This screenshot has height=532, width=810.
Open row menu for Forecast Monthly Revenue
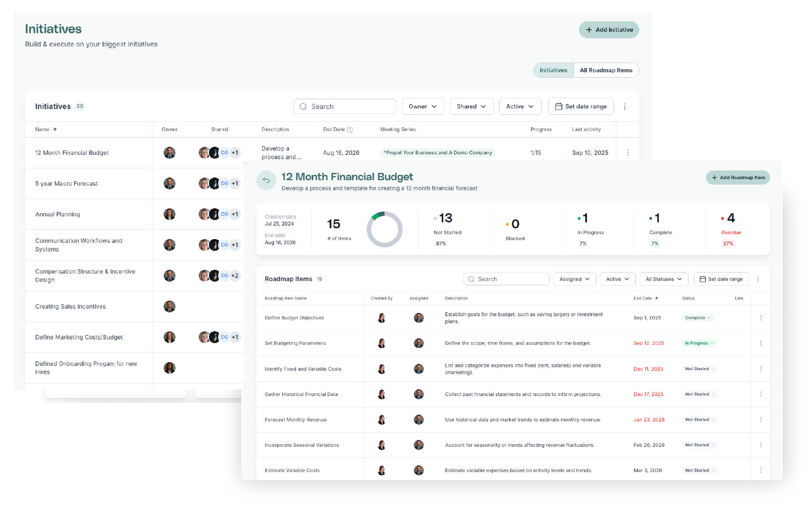(761, 420)
